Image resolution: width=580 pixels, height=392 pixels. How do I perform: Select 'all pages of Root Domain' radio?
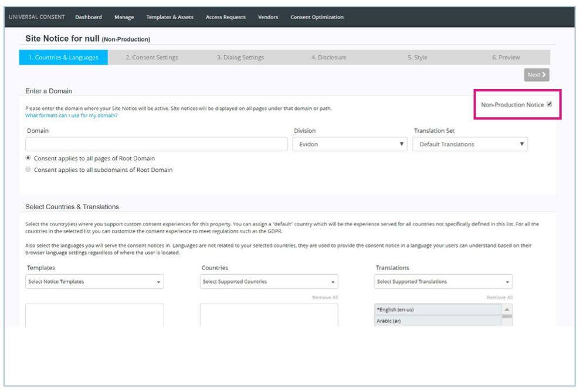click(x=28, y=158)
